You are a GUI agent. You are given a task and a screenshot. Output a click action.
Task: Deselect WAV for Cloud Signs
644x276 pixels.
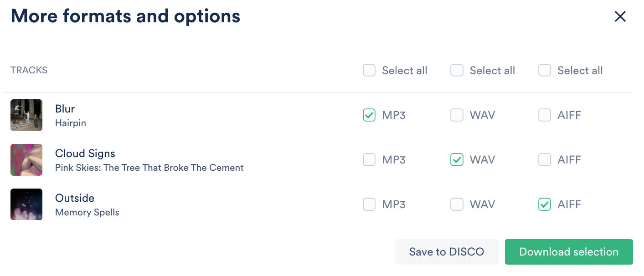point(457,160)
